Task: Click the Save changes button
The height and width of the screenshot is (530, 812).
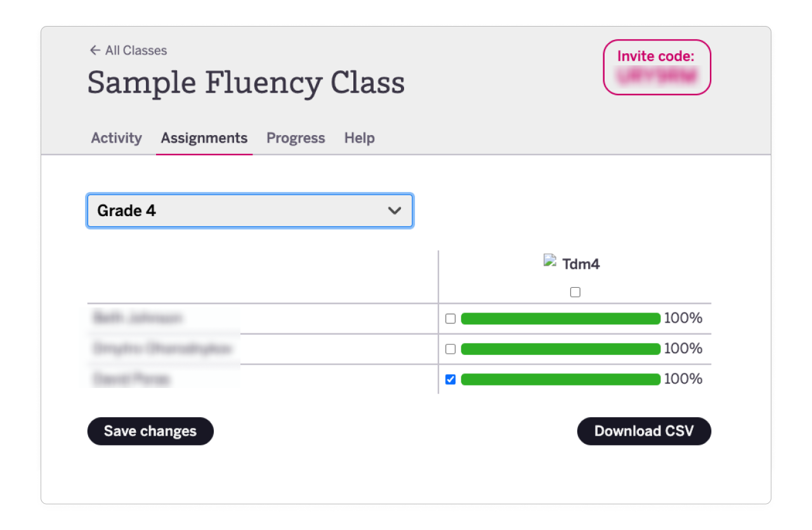Action: pyautogui.click(x=150, y=431)
